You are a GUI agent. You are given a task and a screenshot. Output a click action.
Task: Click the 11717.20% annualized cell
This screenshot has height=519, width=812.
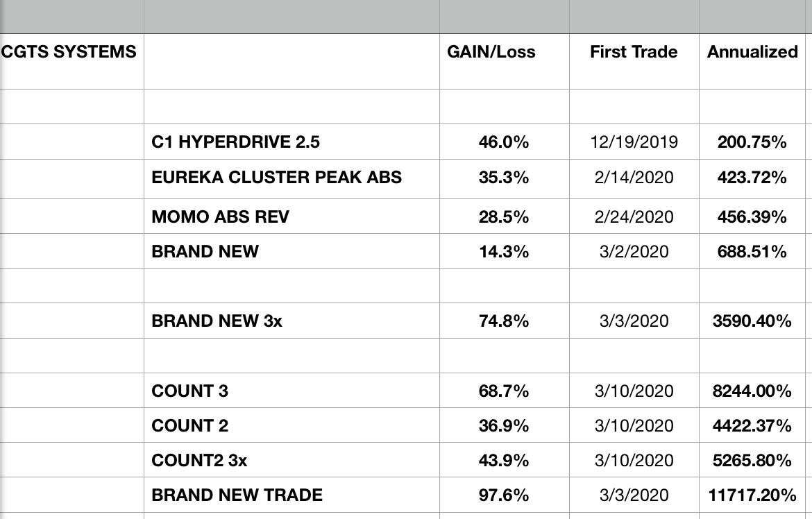click(x=752, y=495)
